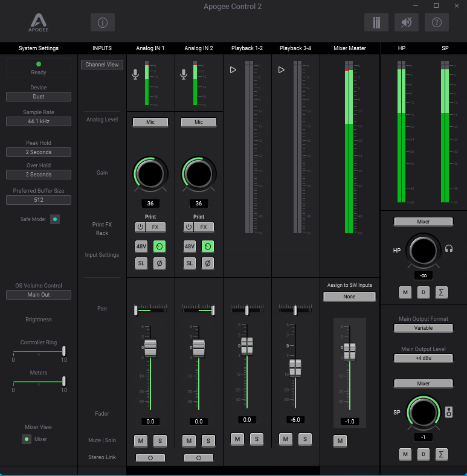Open the Over Hold dropdown

click(x=39, y=175)
